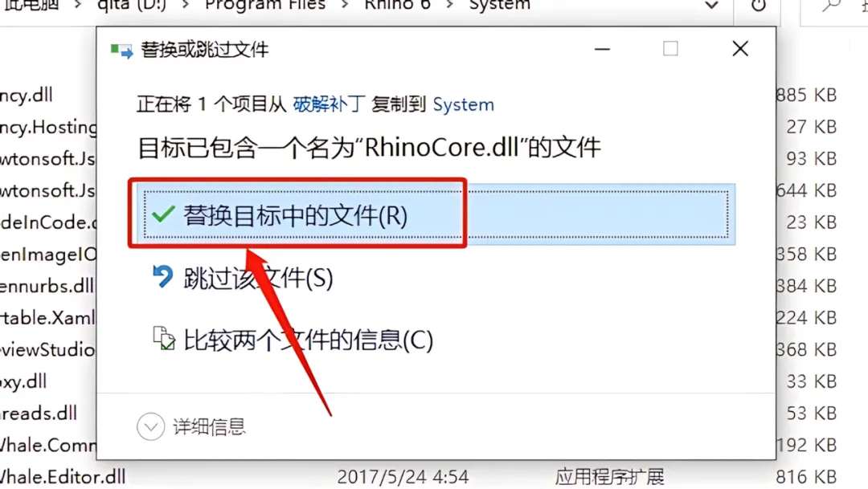
Task: Click the 详细信息 label
Action: pos(209,426)
